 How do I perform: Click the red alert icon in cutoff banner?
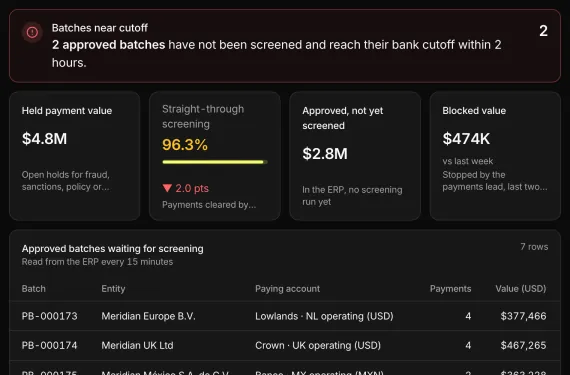[32, 33]
